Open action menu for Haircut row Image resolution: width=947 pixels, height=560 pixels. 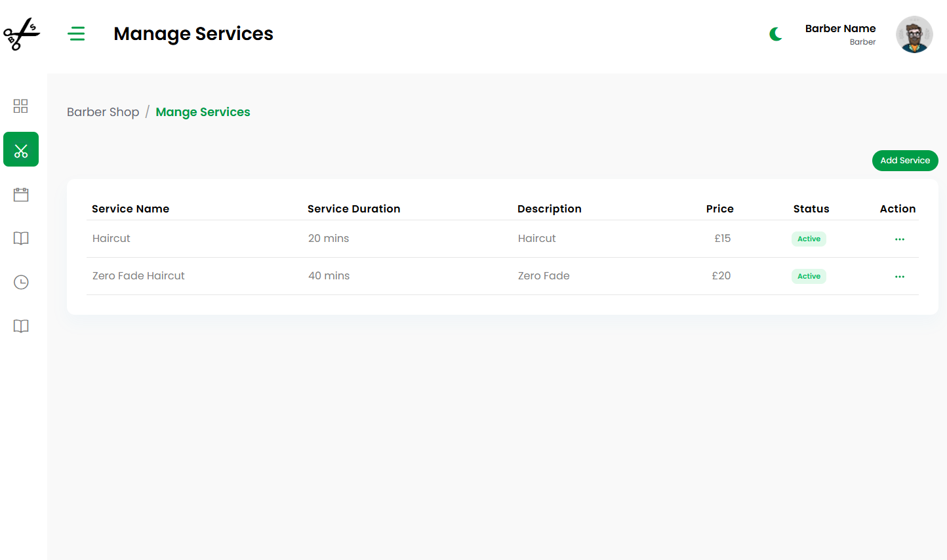(899, 239)
